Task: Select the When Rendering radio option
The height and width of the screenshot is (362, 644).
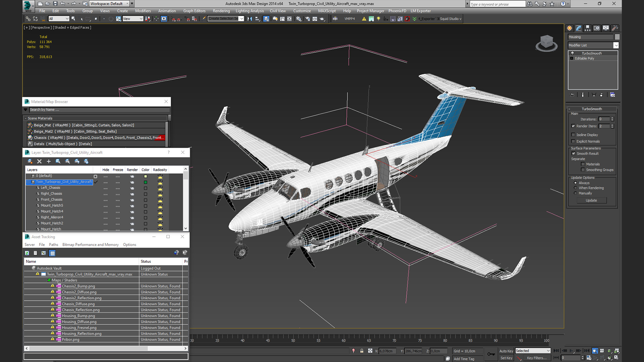Action: click(x=576, y=188)
